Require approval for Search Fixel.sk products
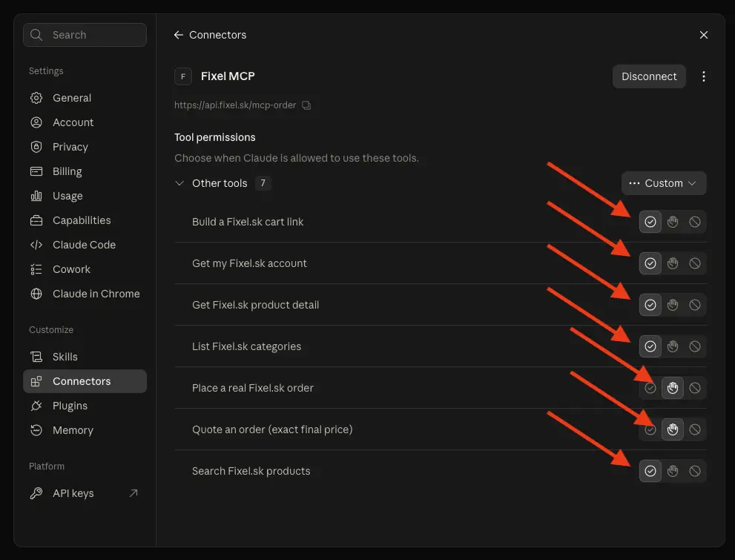735x560 pixels. 673,471
